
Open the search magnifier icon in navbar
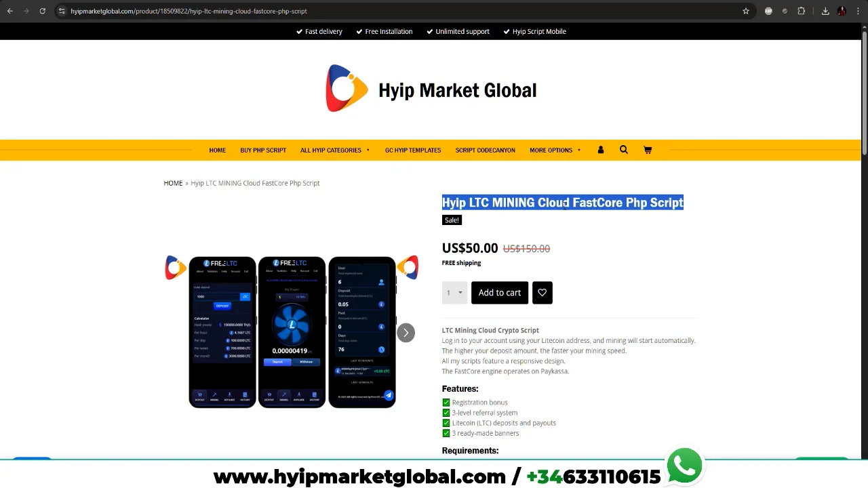tap(624, 150)
